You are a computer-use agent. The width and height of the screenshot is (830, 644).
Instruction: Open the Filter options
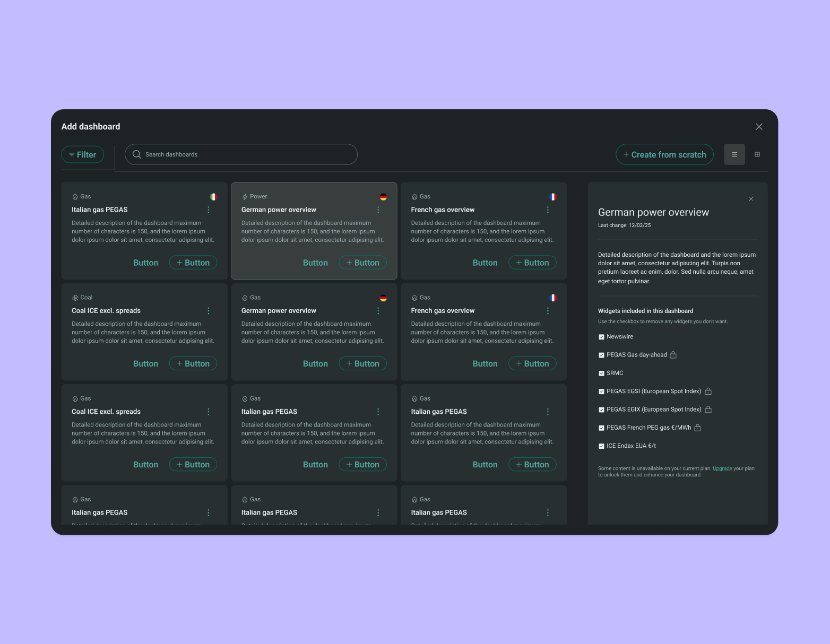[83, 154]
